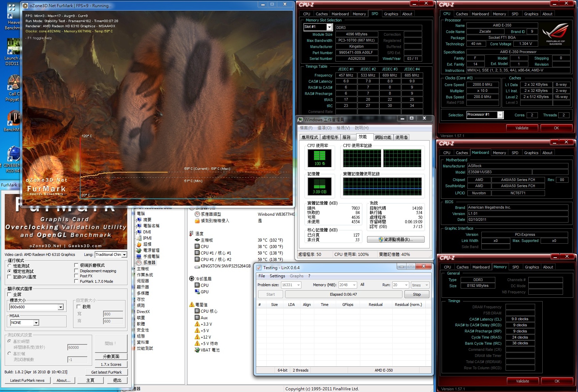Image resolution: width=578 pixels, height=392 pixels.
Task: Enable the Post FX checkbox
Action: coord(76,276)
